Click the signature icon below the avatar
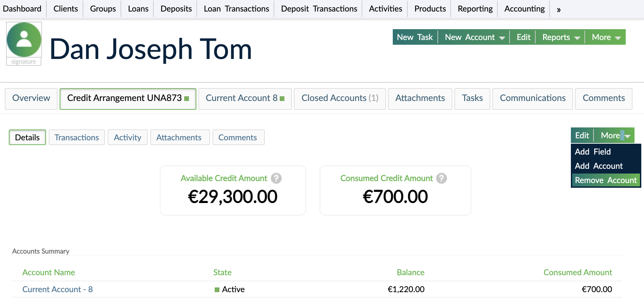 23,61
